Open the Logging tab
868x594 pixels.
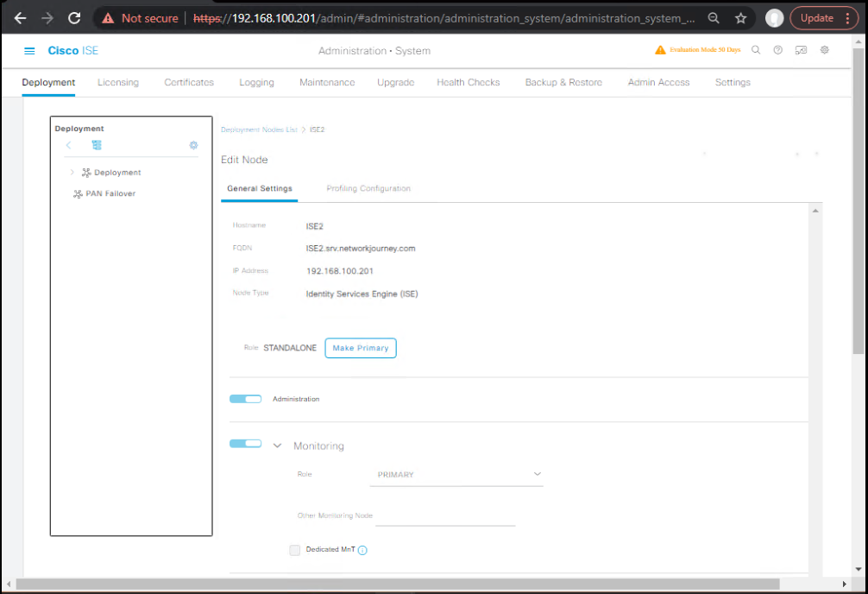256,83
